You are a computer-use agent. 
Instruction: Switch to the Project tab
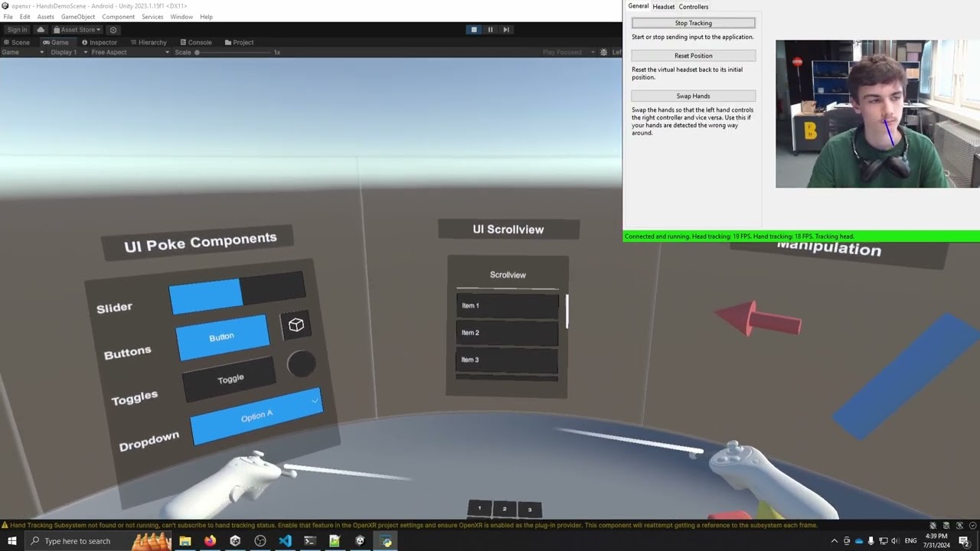click(238, 42)
